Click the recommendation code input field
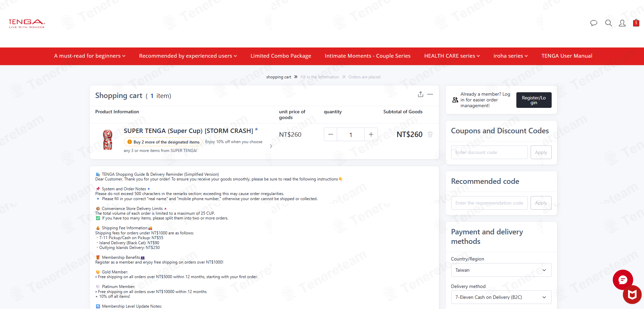 (x=489, y=203)
